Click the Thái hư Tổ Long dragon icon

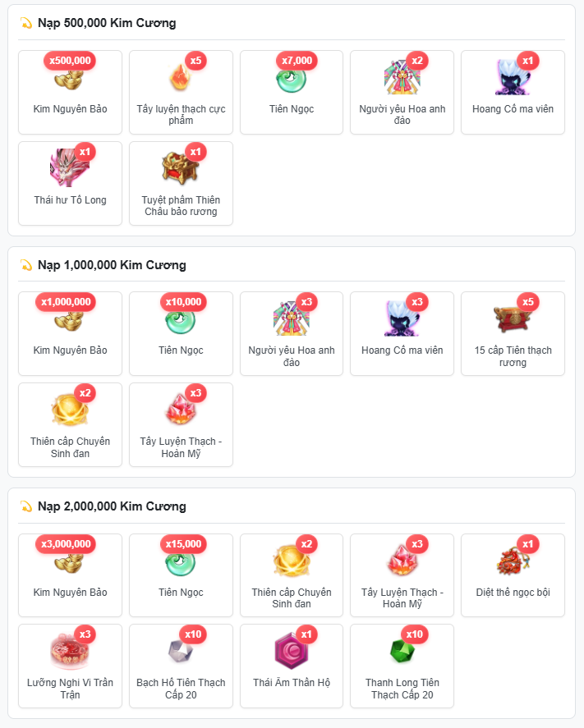click(70, 167)
